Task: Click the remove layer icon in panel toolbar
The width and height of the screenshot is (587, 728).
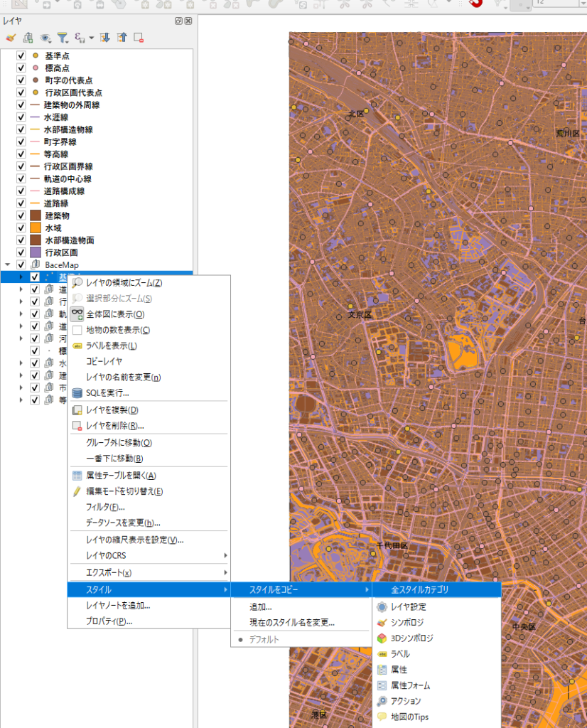Action: (x=139, y=38)
